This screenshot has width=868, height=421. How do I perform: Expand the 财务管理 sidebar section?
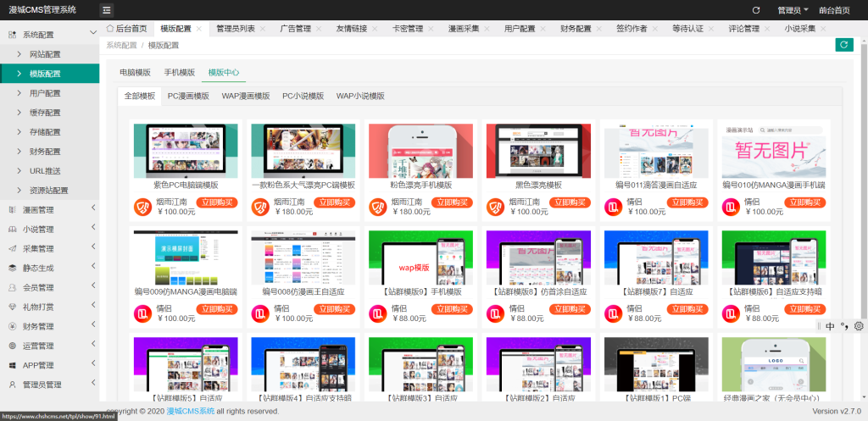click(51, 326)
